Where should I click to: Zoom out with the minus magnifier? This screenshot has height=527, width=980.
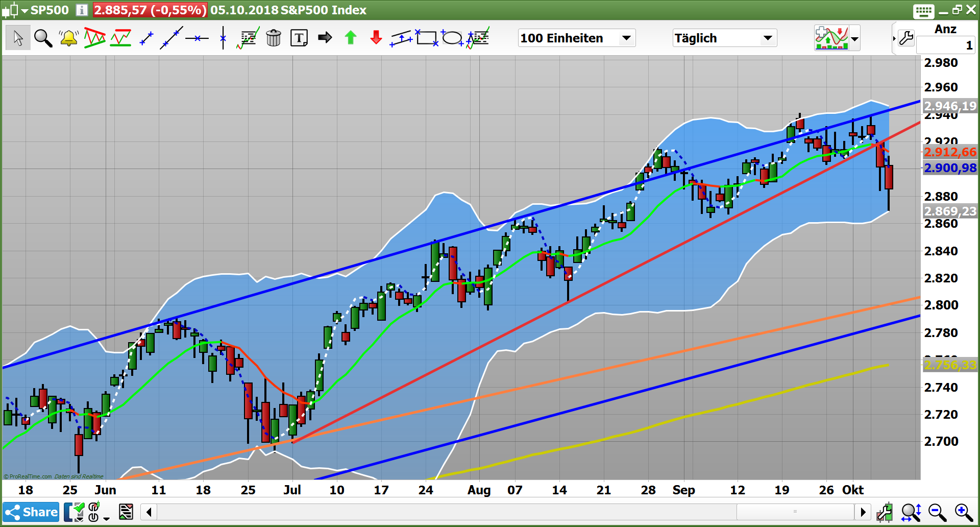[938, 512]
